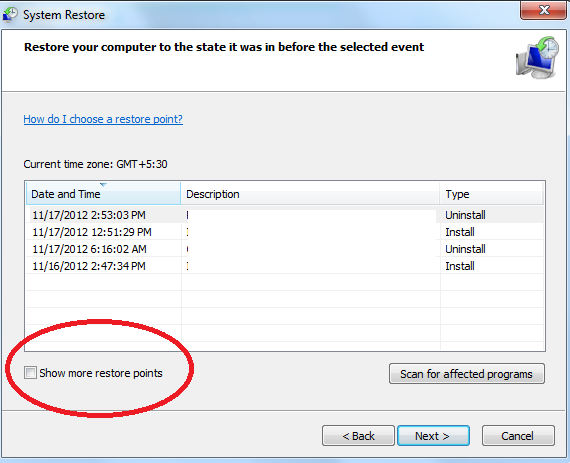Proceed with the Next button

pyautogui.click(x=433, y=436)
